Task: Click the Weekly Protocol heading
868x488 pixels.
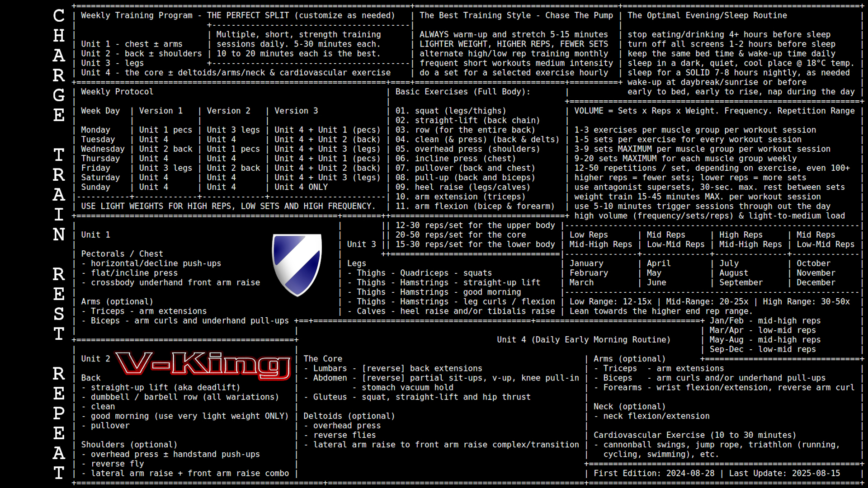Action: pos(117,92)
